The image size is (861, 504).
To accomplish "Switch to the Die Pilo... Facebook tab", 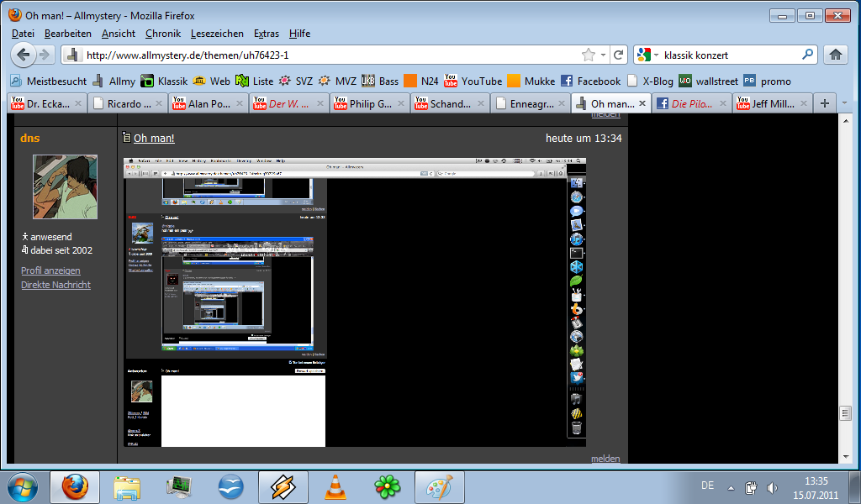I will [x=693, y=103].
